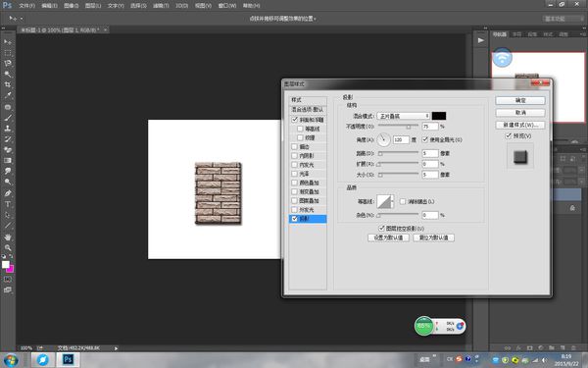
Task: Toggle the 图层挖空投影 checkbox
Action: [x=382, y=229]
